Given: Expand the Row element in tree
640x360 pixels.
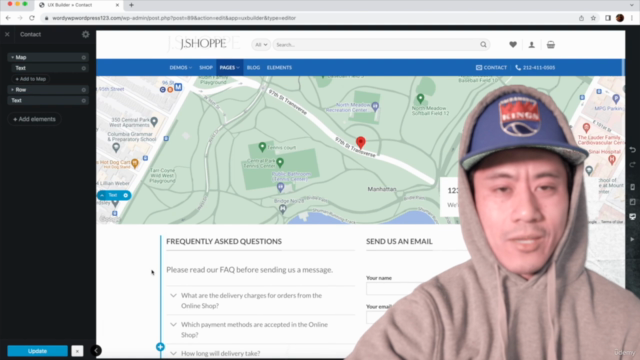Looking at the screenshot, I should [x=12, y=90].
